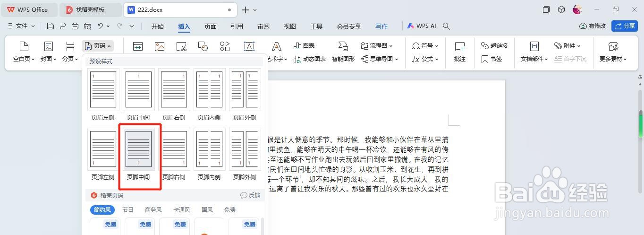Click the Print icon in quick access toolbar
This screenshot has height=235, width=644.
pos(75,26)
